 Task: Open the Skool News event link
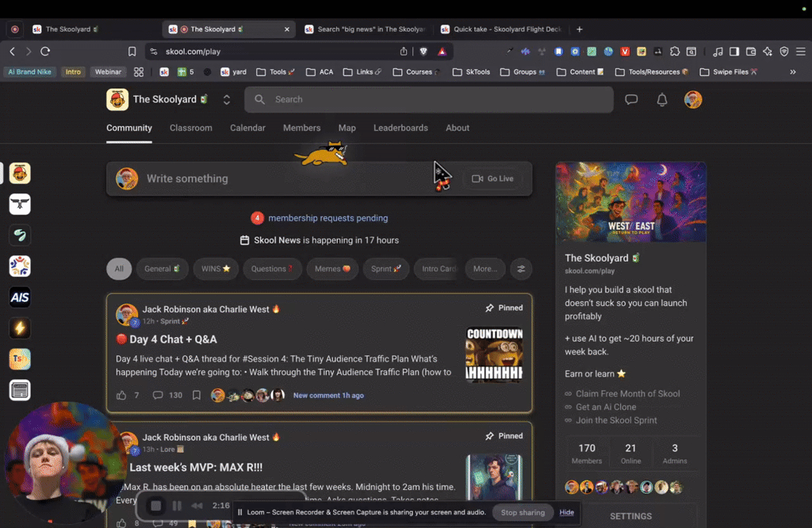319,240
